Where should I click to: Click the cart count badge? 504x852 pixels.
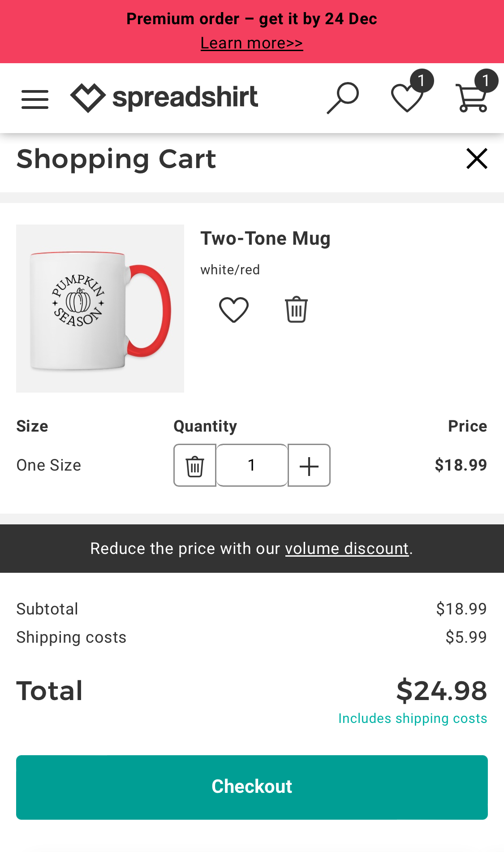tap(486, 81)
